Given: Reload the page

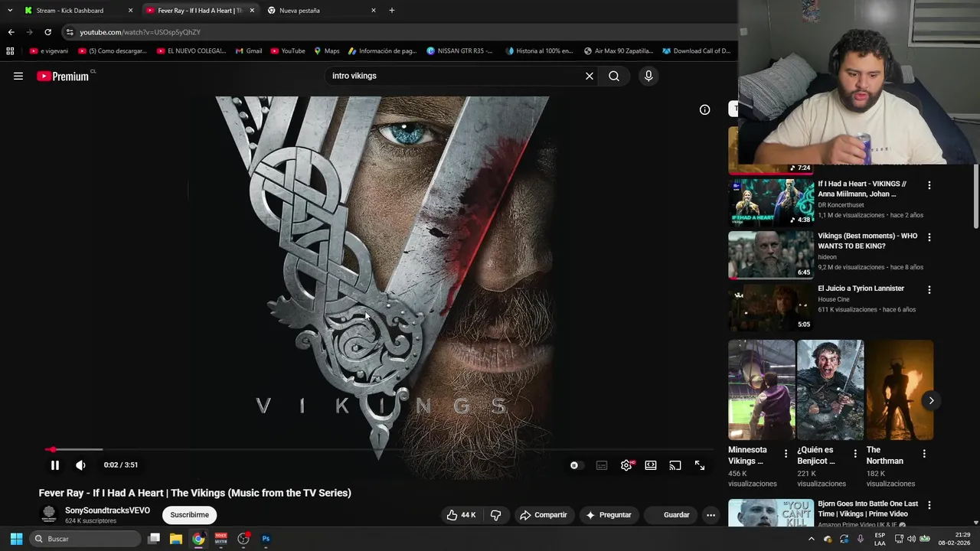Looking at the screenshot, I should pos(47,32).
